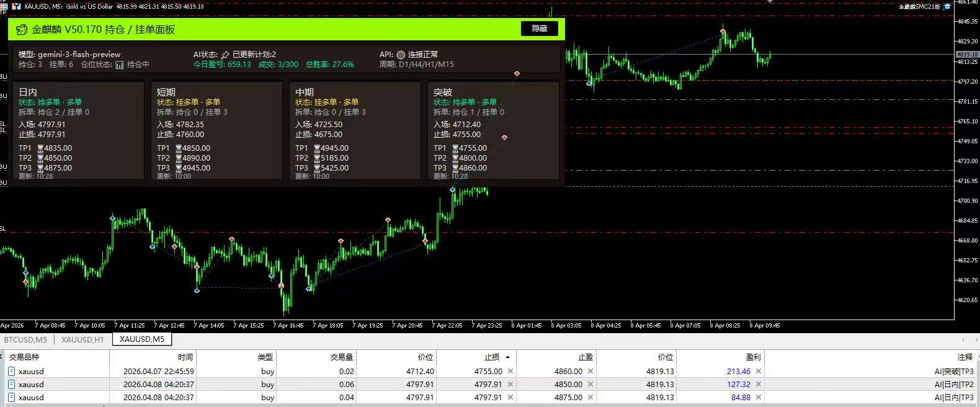The image size is (980, 407).
Task: Remove take profit 4860.00 via its X
Action: (590, 371)
